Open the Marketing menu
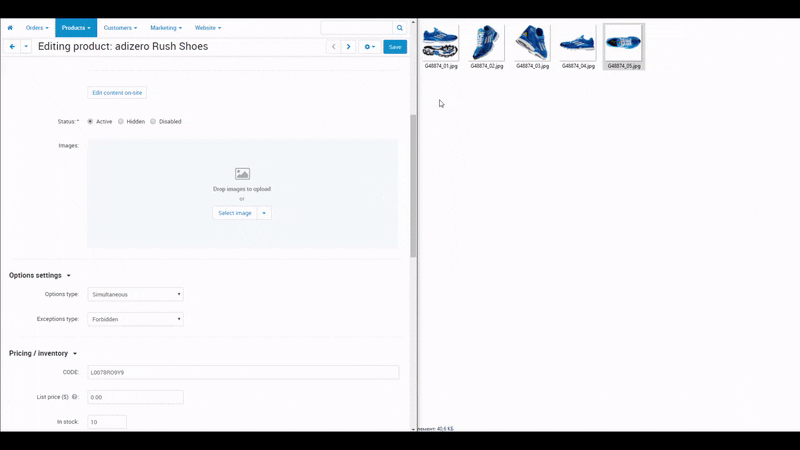The width and height of the screenshot is (800, 450). tap(166, 28)
